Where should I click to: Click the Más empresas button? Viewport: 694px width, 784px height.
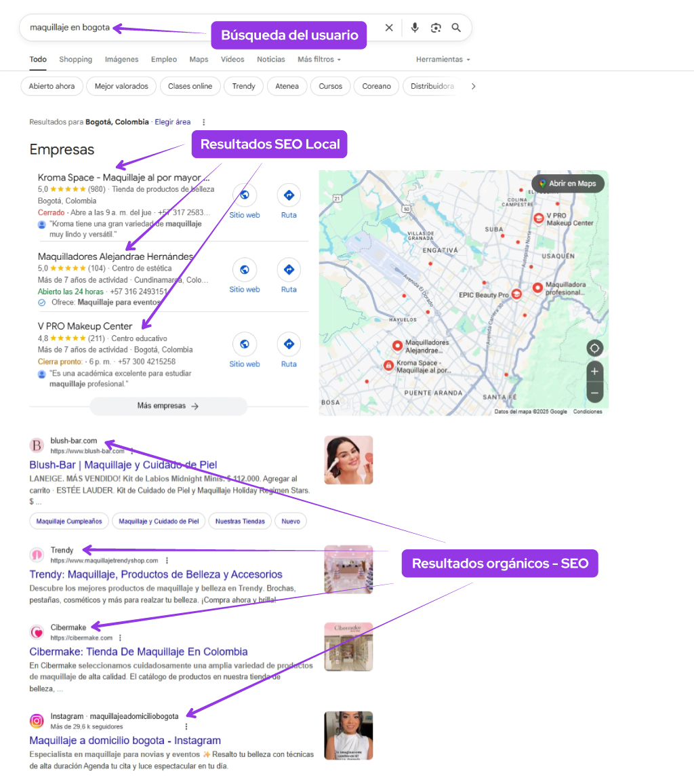[x=168, y=406]
